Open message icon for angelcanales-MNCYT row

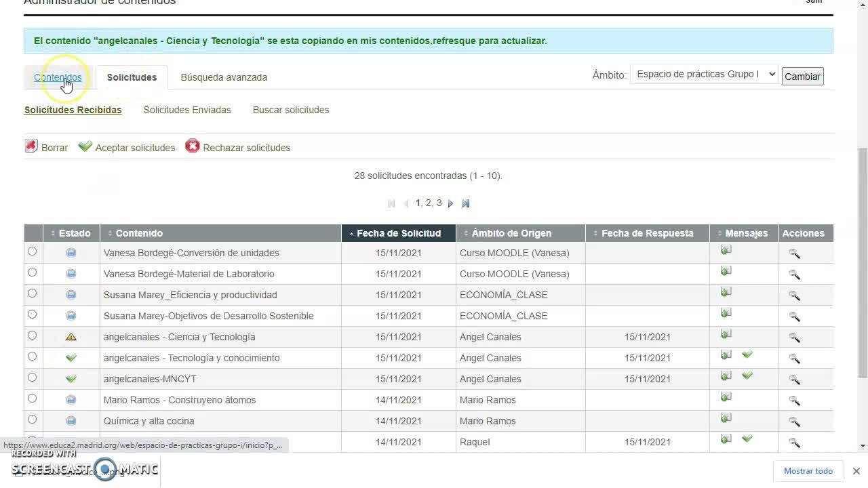[726, 376]
